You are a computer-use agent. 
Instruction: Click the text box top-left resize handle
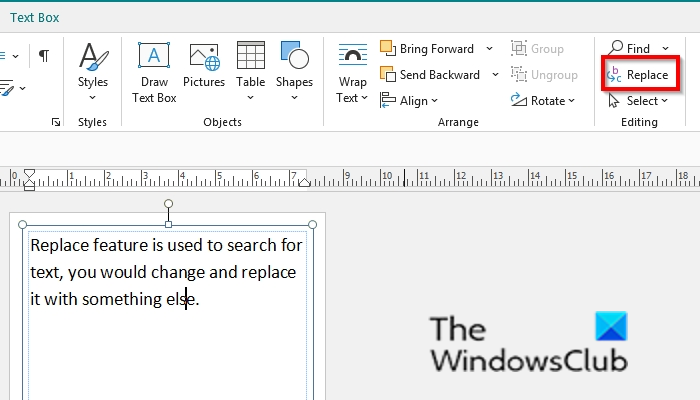pos(23,225)
